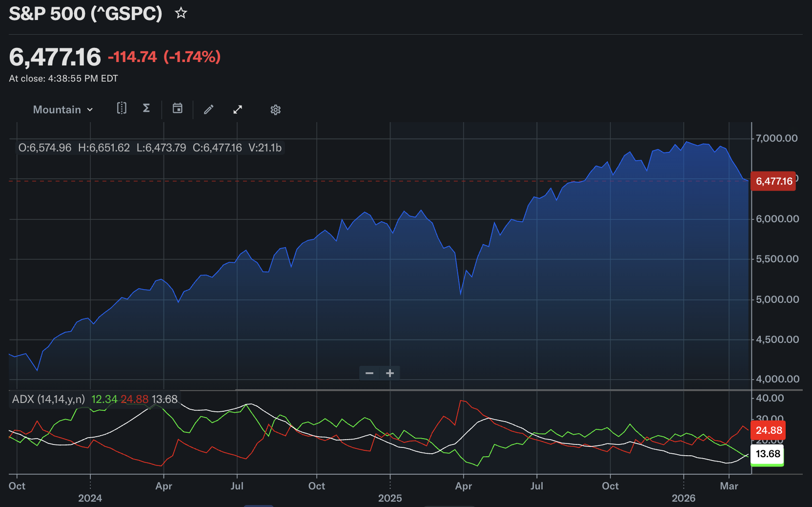Open the calendar date range picker
Screen dimensions: 812x507
[177, 109]
